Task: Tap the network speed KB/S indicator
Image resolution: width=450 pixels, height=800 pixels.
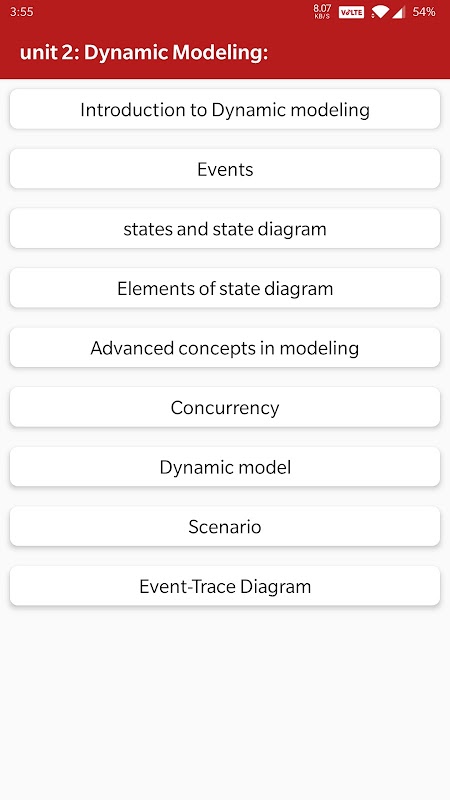Action: 322,12
